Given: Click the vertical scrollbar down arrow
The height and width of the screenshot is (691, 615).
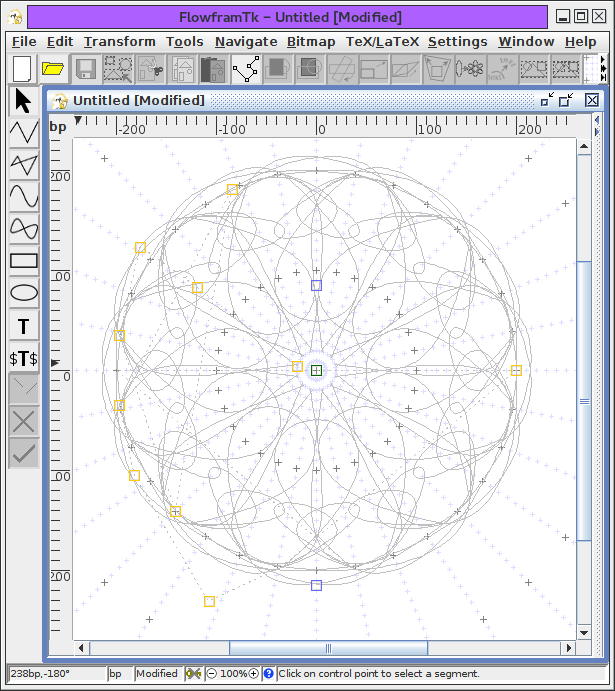Looking at the screenshot, I should coord(584,633).
